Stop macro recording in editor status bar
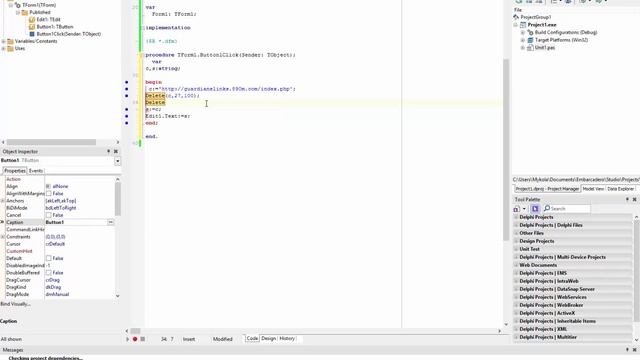 [142, 339]
